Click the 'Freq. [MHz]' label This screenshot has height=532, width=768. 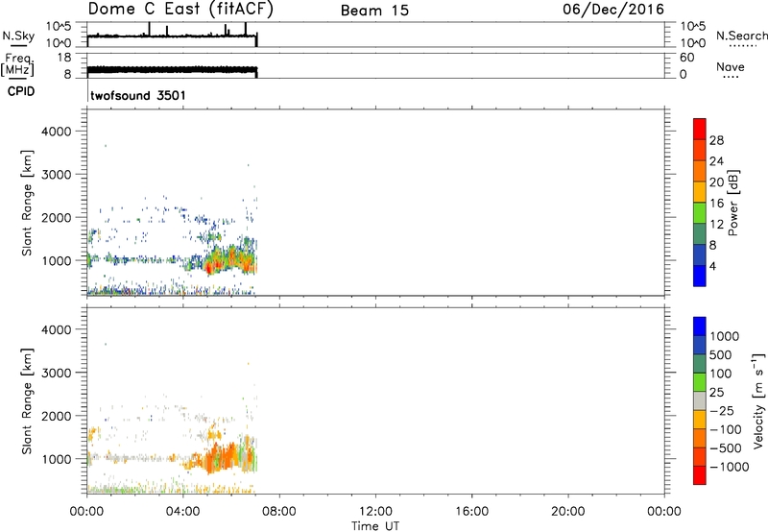(18, 65)
